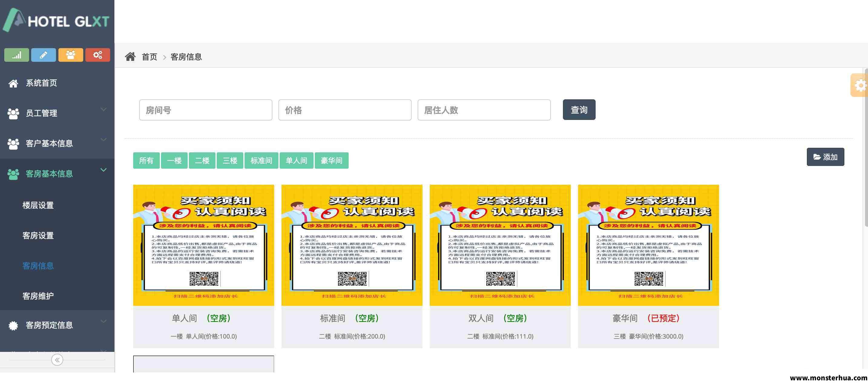868x387 pixels.
Task: Open the orange settings gear tab
Action: tap(860, 85)
